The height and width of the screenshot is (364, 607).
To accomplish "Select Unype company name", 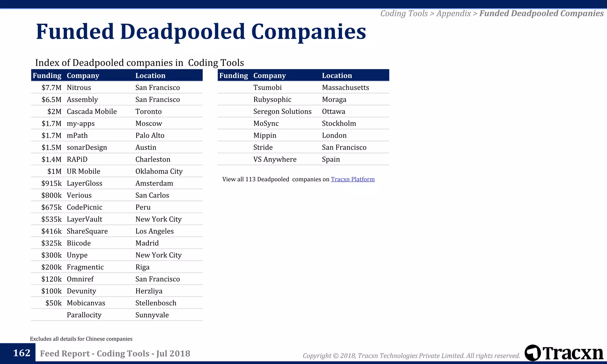I will (x=77, y=255).
